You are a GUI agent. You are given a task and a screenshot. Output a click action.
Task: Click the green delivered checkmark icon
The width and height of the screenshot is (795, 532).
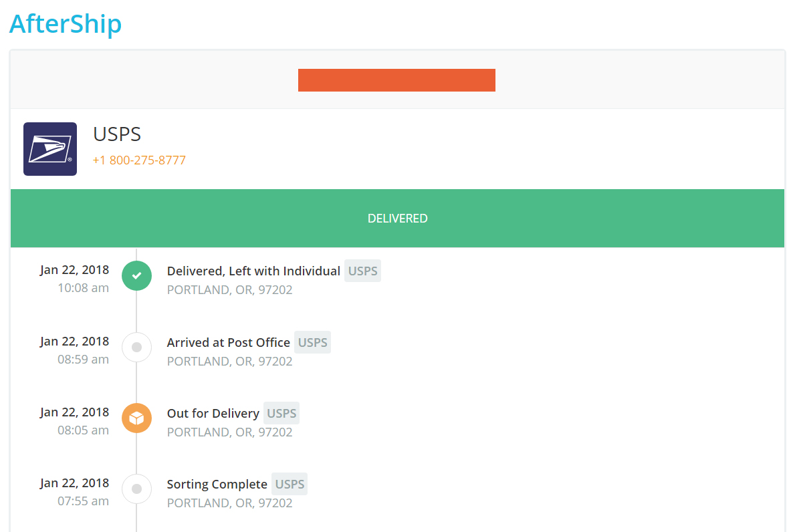point(136,275)
